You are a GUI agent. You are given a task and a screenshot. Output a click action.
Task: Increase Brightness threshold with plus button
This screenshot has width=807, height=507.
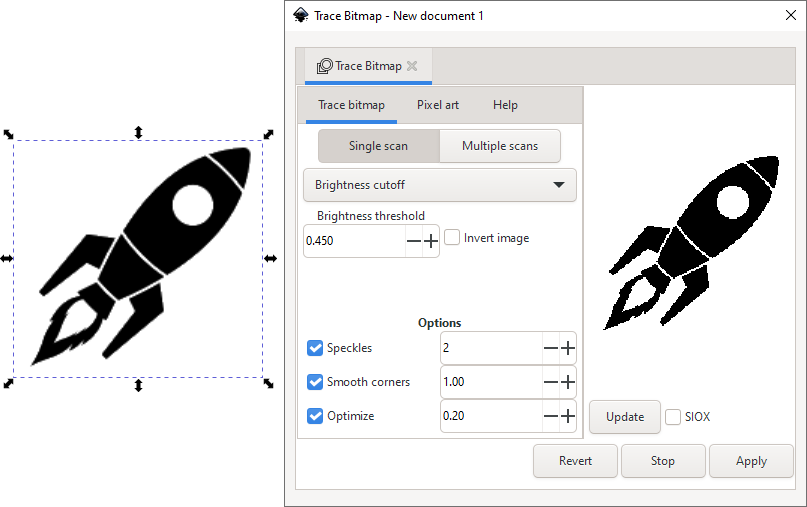click(431, 241)
